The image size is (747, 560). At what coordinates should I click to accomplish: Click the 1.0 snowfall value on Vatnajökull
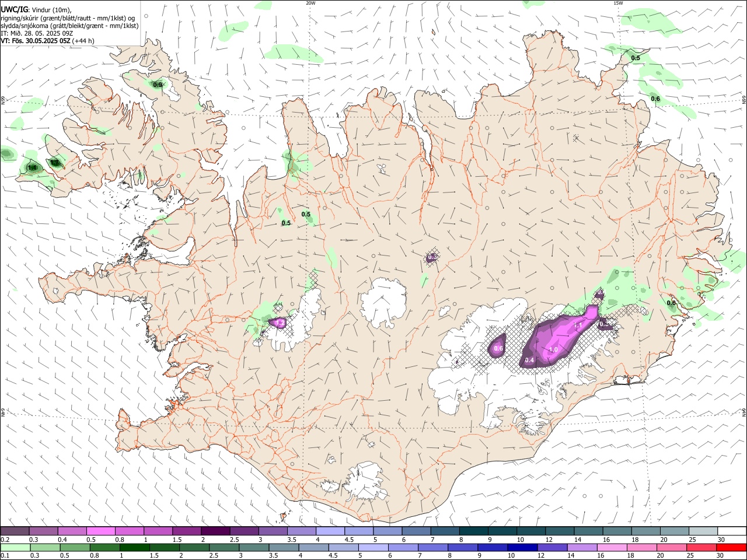tap(554, 349)
